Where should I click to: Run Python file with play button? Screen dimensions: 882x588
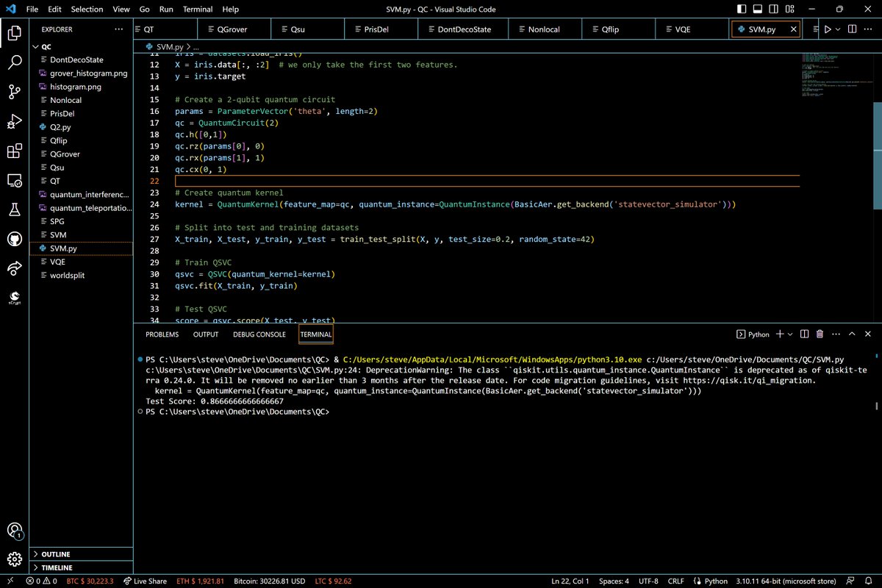coord(828,29)
